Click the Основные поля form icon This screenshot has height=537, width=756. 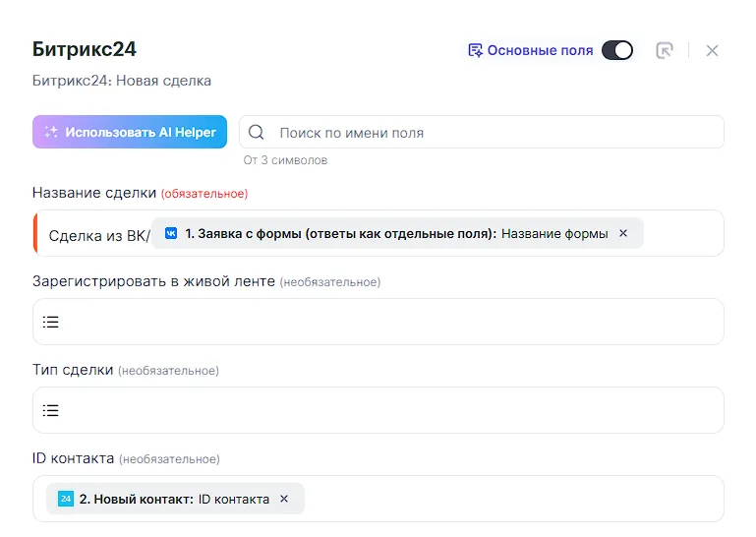point(476,50)
